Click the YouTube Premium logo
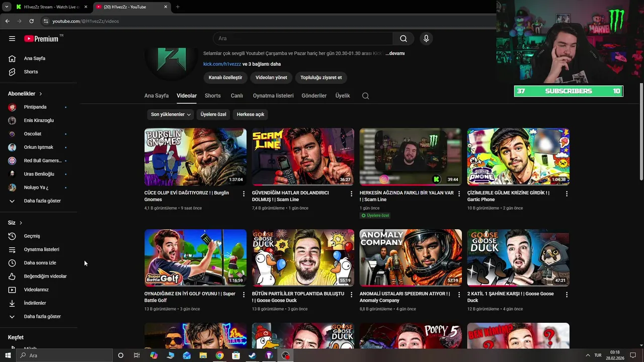The height and width of the screenshot is (362, 644). (41, 39)
